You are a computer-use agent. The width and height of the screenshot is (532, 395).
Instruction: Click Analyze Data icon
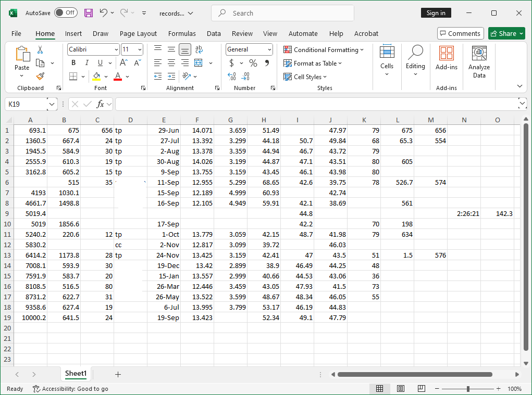(479, 62)
